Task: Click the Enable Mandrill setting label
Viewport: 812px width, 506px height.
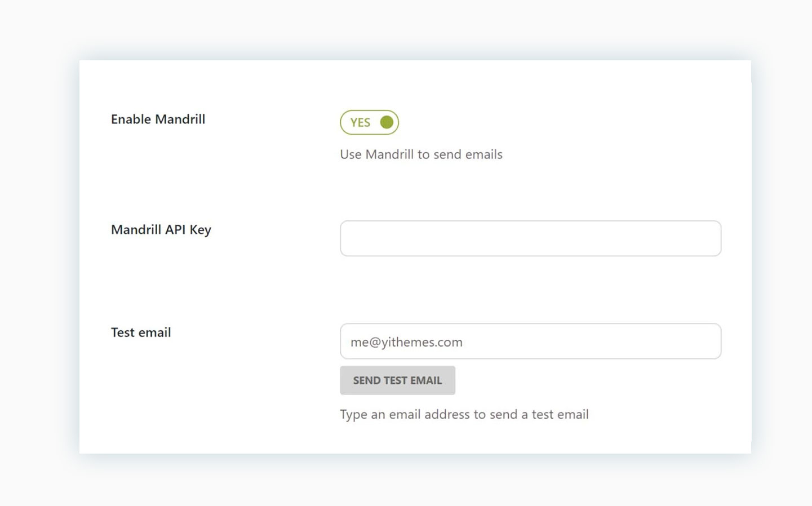Action: pos(158,119)
